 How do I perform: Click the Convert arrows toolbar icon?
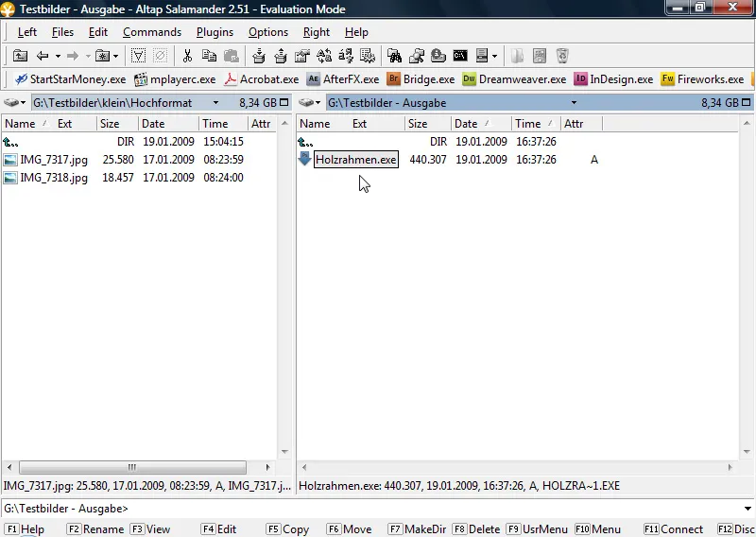tap(324, 56)
